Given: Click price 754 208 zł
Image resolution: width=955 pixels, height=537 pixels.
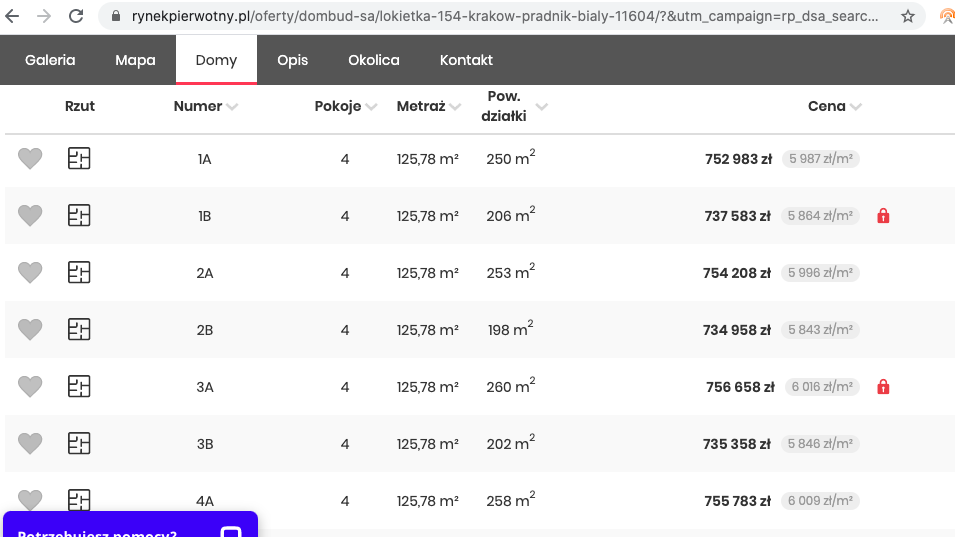Looking at the screenshot, I should tap(737, 273).
